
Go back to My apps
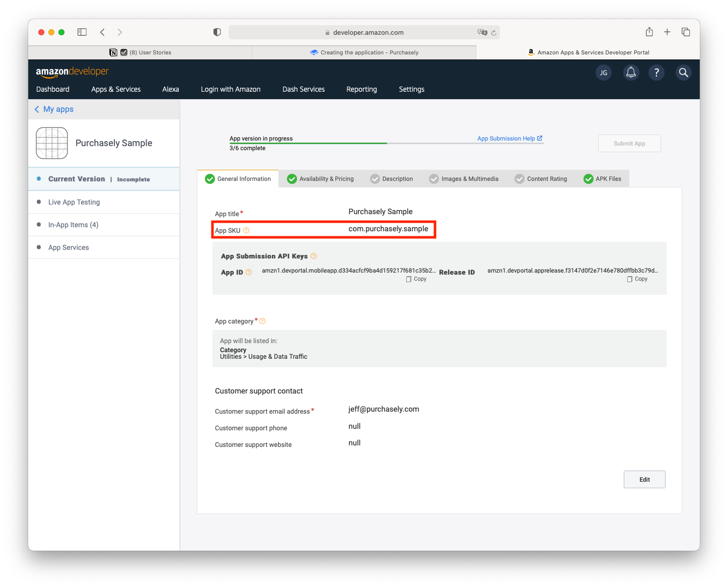pos(54,109)
